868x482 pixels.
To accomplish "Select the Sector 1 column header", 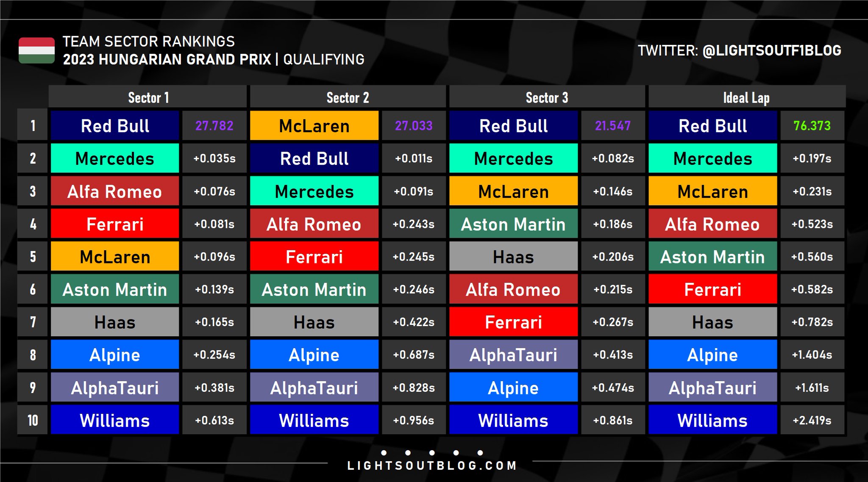I will tap(148, 97).
